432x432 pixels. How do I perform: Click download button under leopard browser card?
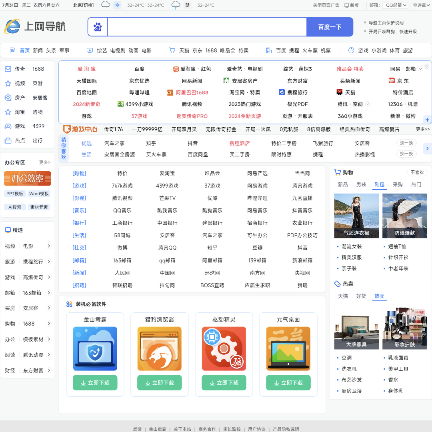coord(159,382)
